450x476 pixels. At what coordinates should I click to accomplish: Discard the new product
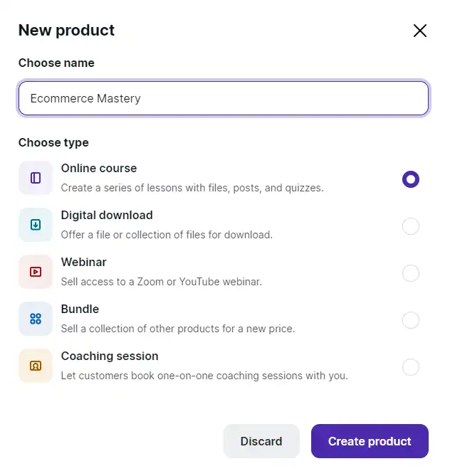pos(261,441)
